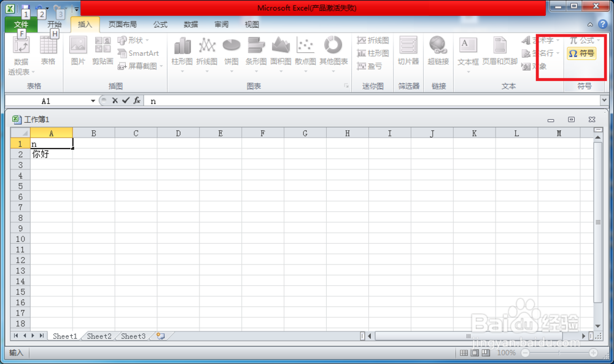Confirm entry with the check mark
The width and height of the screenshot is (614, 364).
point(126,101)
